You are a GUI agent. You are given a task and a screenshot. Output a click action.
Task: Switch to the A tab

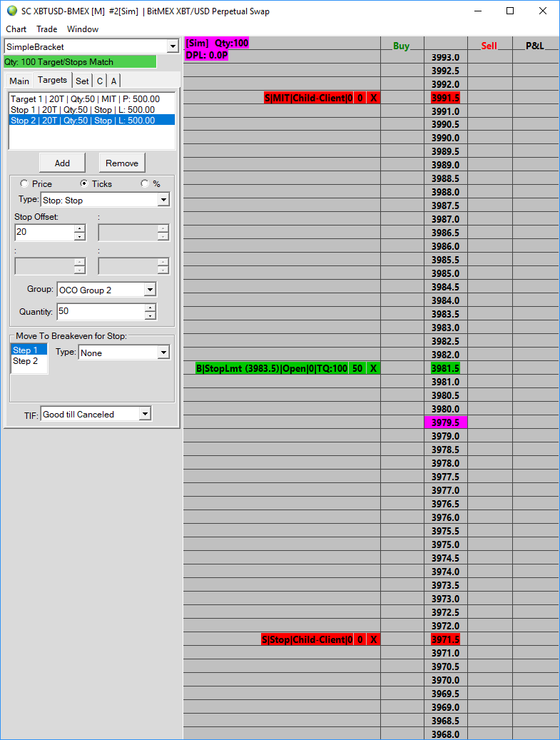pos(113,81)
